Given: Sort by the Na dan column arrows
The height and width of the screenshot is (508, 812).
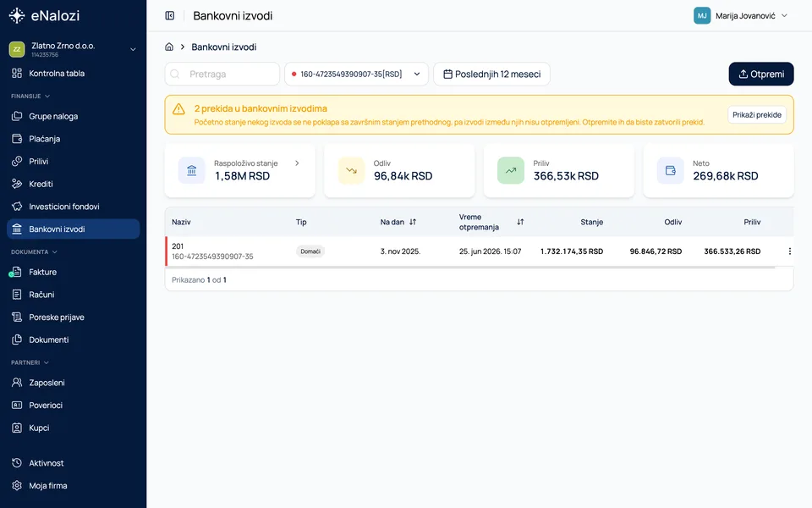Looking at the screenshot, I should pos(413,222).
